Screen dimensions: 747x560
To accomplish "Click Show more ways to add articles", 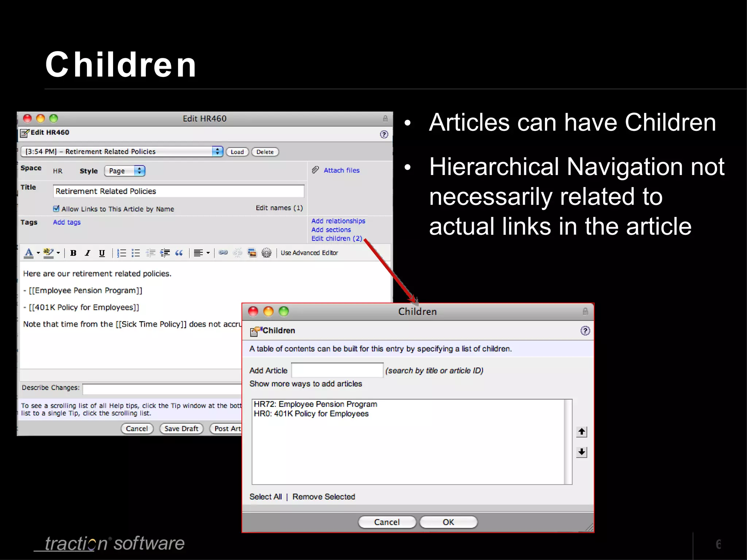I will (x=306, y=384).
